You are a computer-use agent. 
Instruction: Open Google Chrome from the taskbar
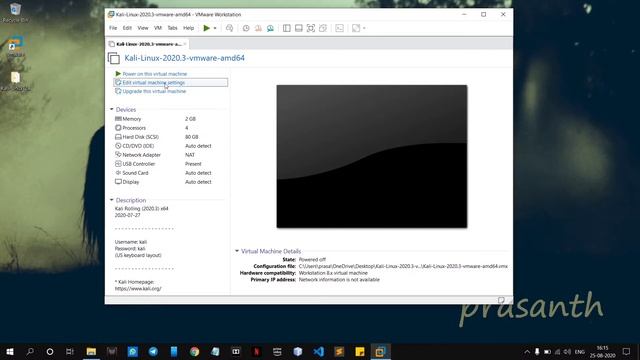[x=194, y=351]
